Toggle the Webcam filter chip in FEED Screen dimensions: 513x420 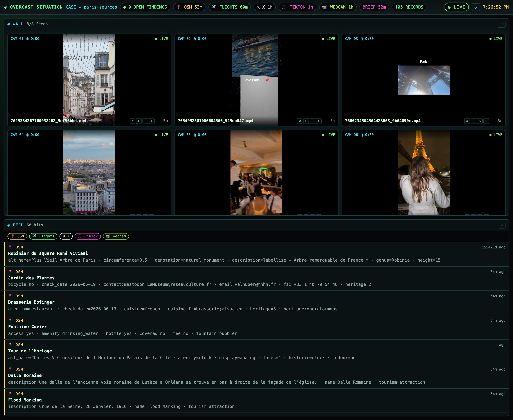116,236
